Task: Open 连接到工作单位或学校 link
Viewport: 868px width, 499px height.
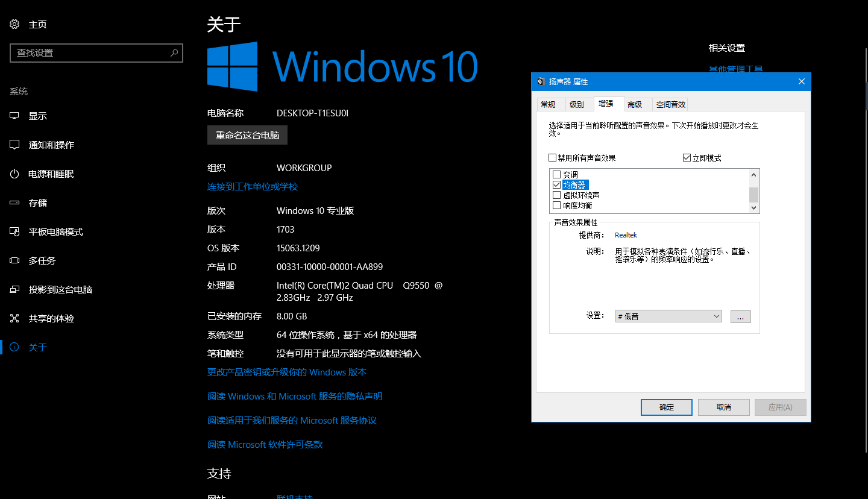Action: tap(253, 187)
